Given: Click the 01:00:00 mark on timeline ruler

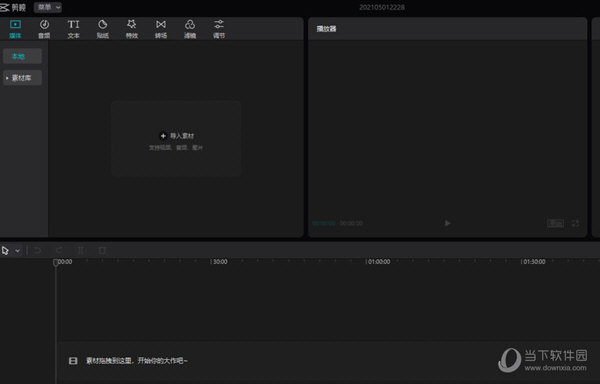Looking at the screenshot, I should [x=379, y=262].
